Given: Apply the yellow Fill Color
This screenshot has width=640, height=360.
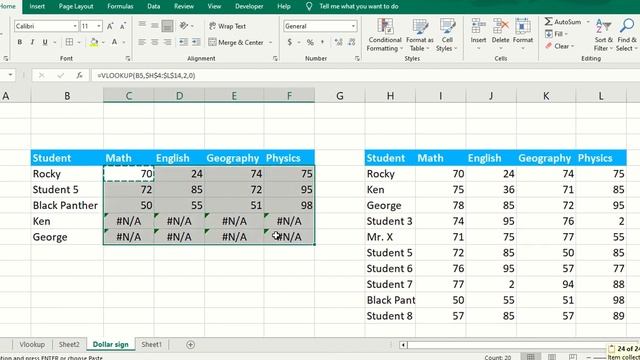Looking at the screenshot, I should click(x=94, y=42).
